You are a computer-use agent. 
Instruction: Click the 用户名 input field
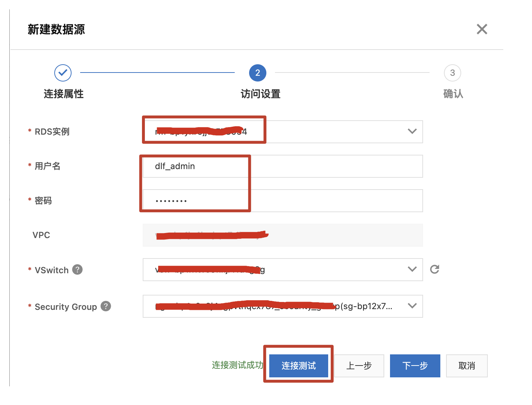click(283, 166)
